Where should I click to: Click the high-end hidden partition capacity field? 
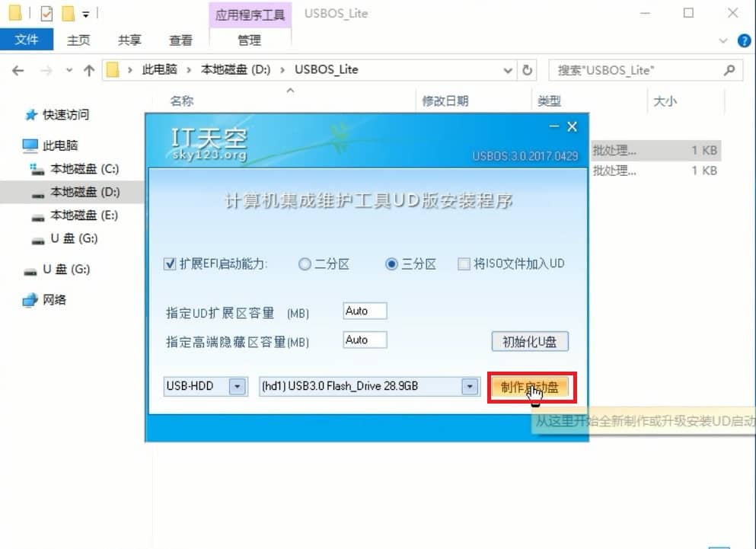(x=365, y=340)
